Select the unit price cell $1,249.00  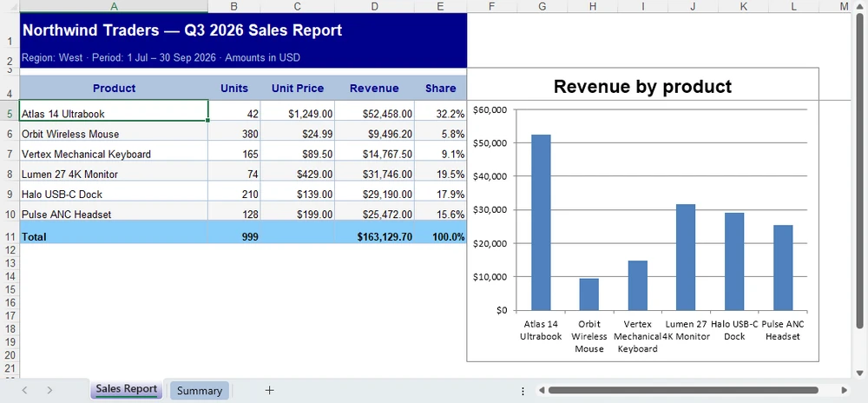click(x=298, y=110)
